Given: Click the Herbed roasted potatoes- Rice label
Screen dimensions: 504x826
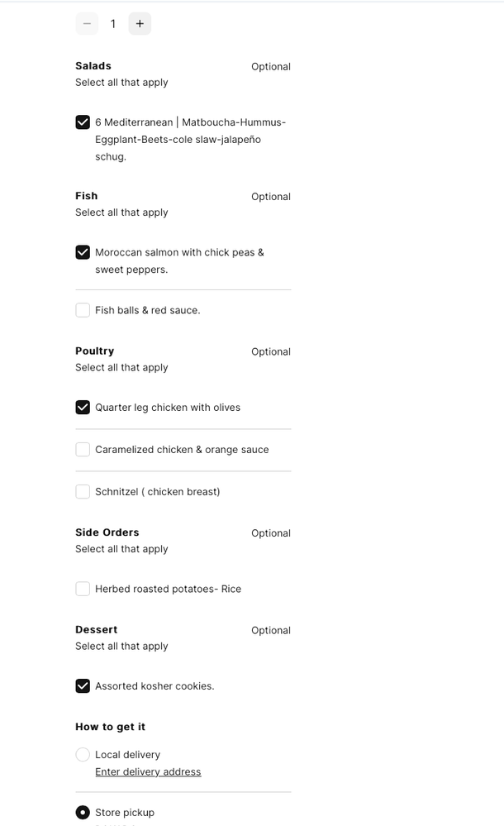Looking at the screenshot, I should point(168,589).
